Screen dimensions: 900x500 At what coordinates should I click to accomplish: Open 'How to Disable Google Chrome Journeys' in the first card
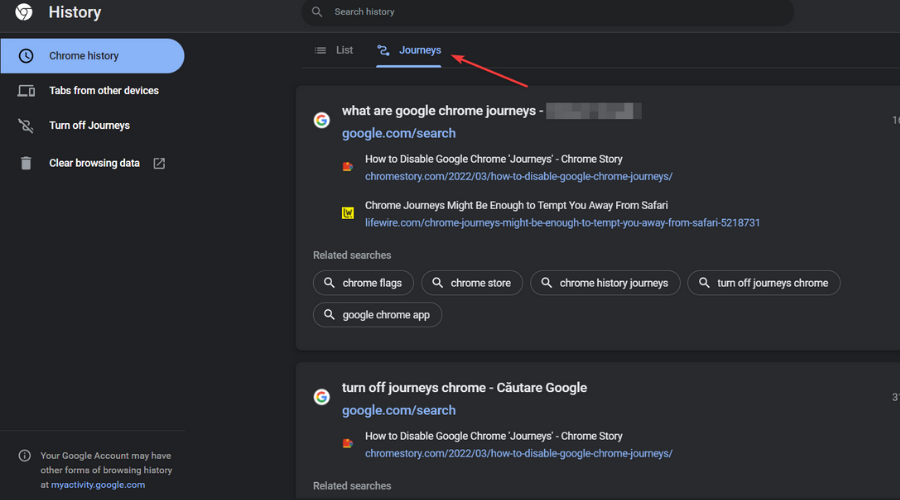click(x=494, y=159)
